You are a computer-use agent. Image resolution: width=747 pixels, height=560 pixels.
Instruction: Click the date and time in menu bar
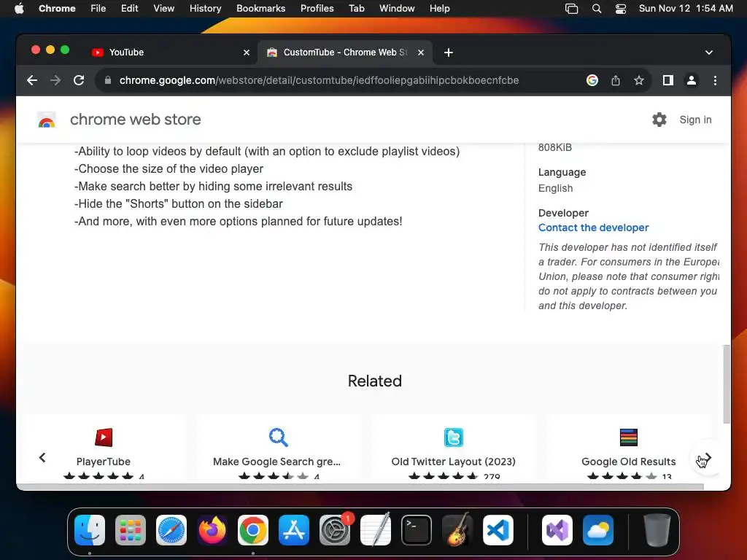686,9
